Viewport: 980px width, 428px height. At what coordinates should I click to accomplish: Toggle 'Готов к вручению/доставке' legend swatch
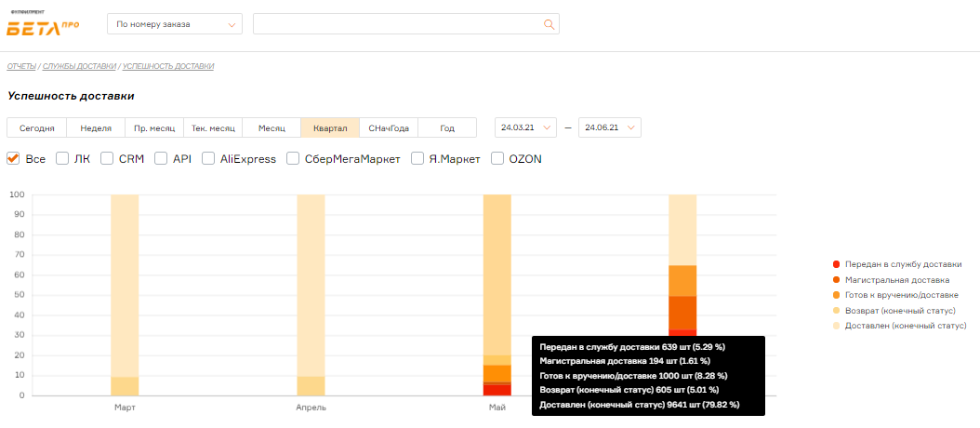coord(836,295)
